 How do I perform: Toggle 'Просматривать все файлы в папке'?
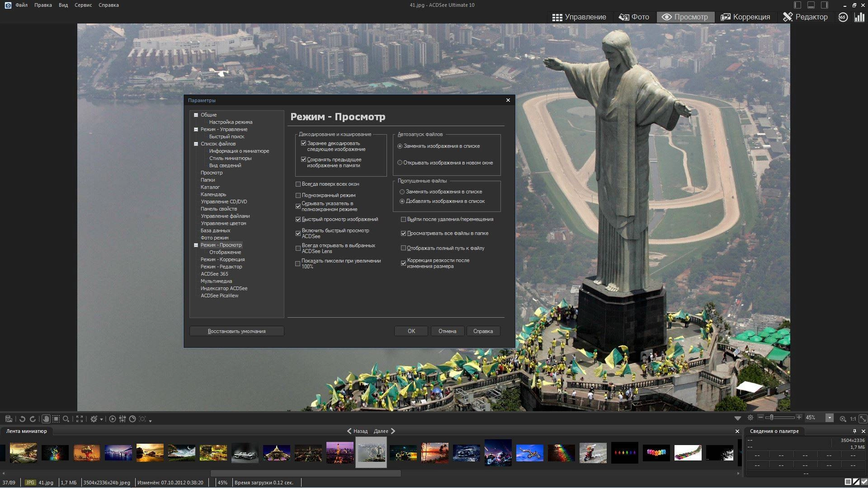pyautogui.click(x=403, y=233)
